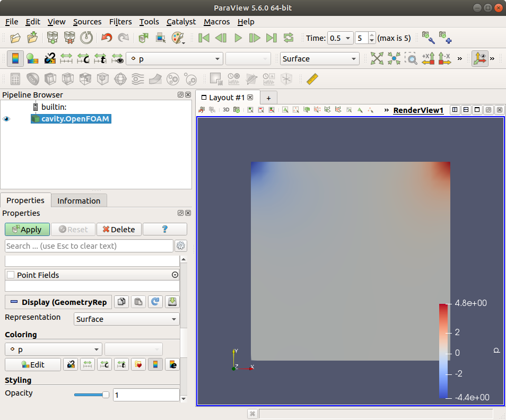Screen dimensions: 506x420
Task: Click the Undo arrow icon
Action: [107, 38]
